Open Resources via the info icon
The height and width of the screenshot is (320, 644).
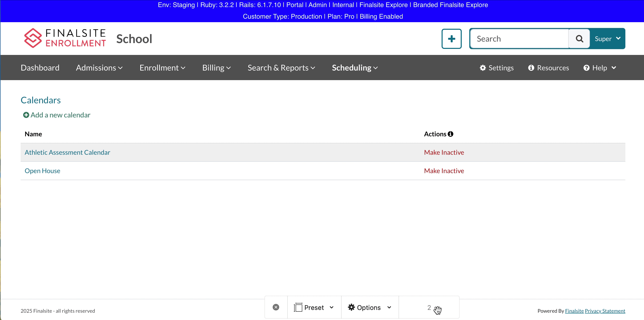pyautogui.click(x=531, y=68)
